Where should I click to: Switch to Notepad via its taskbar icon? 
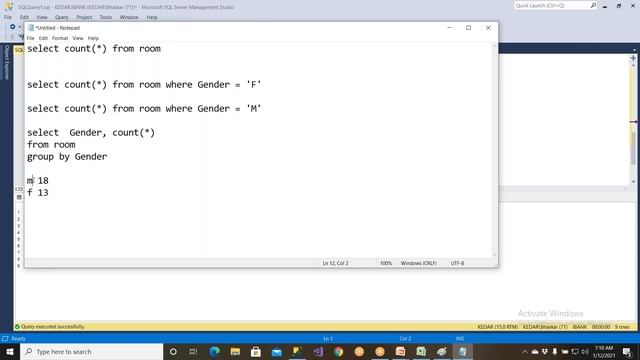coord(462,351)
